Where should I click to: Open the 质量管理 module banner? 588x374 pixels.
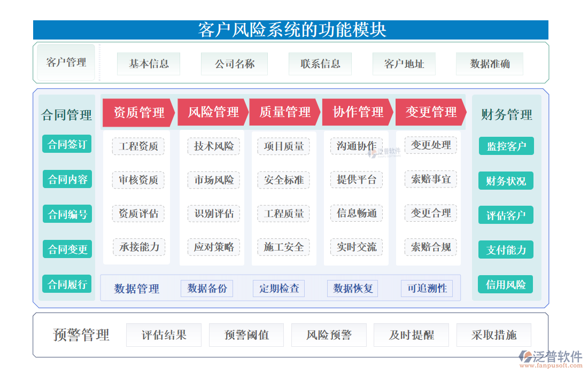click(x=285, y=112)
